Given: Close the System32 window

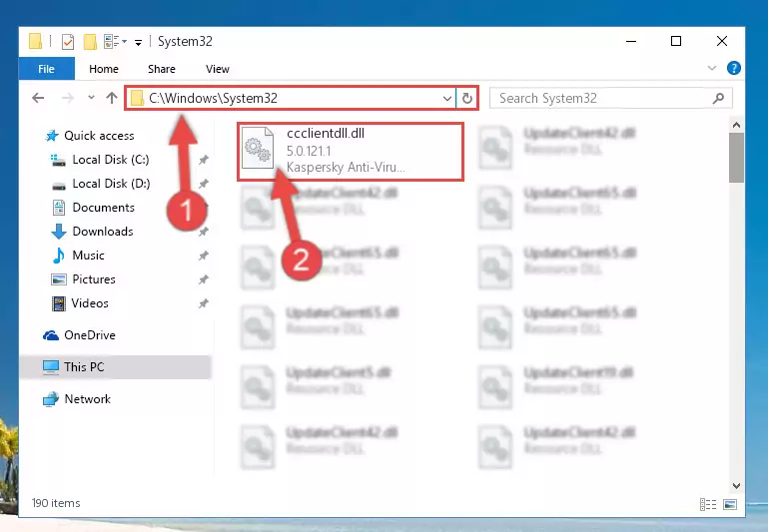Looking at the screenshot, I should click(721, 41).
